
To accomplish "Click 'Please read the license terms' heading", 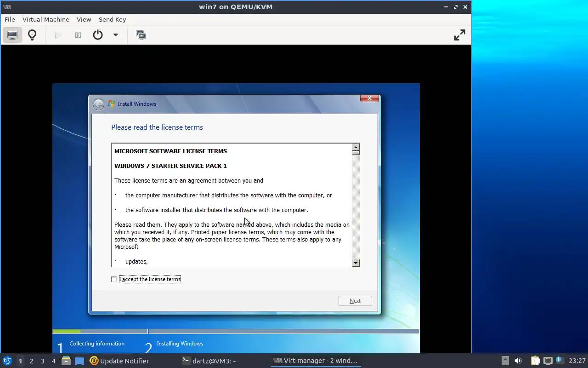I will [x=157, y=127].
